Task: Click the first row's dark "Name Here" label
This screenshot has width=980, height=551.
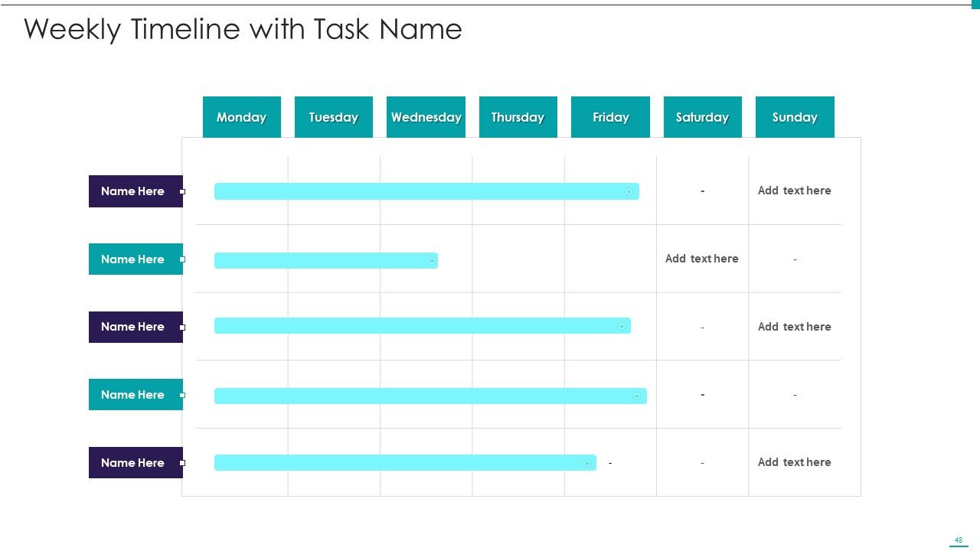Action: click(136, 191)
